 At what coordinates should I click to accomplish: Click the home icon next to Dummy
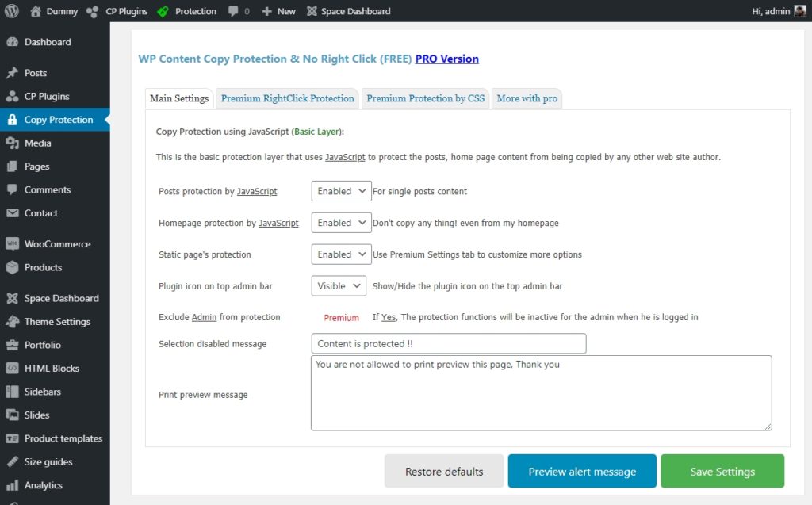(35, 11)
